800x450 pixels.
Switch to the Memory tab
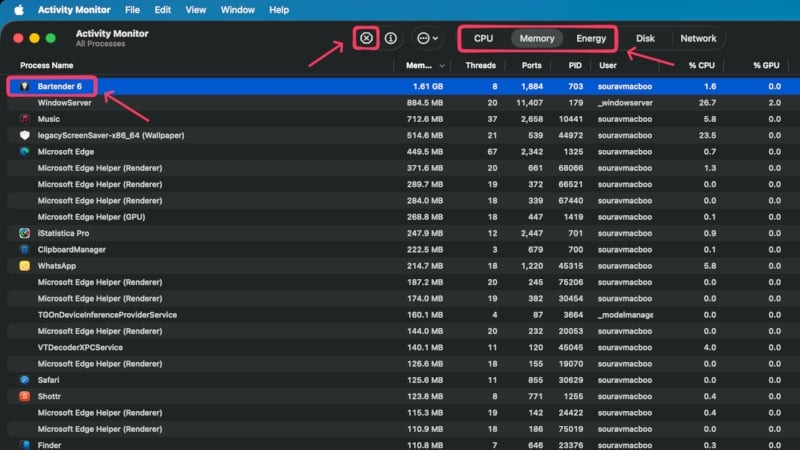pos(537,38)
